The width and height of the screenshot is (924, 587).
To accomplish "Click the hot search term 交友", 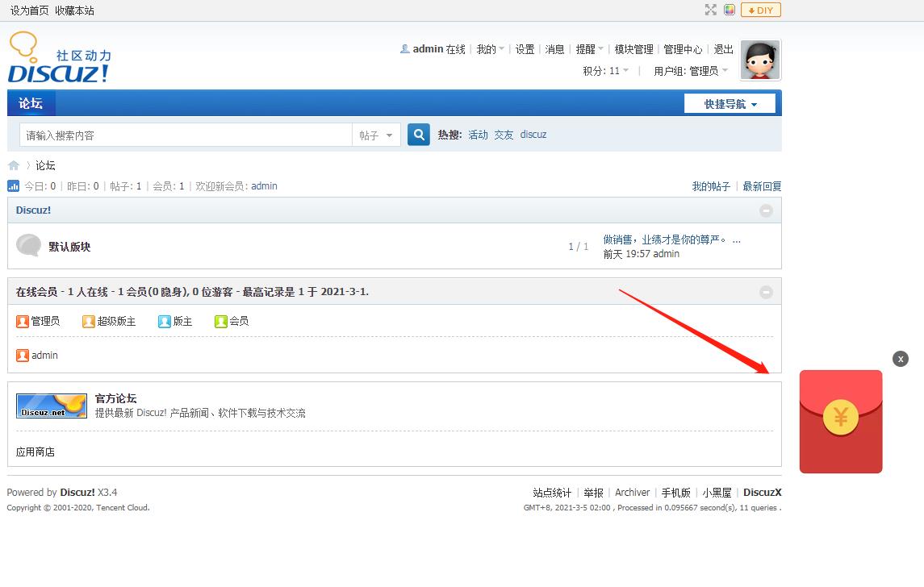I will tap(504, 135).
